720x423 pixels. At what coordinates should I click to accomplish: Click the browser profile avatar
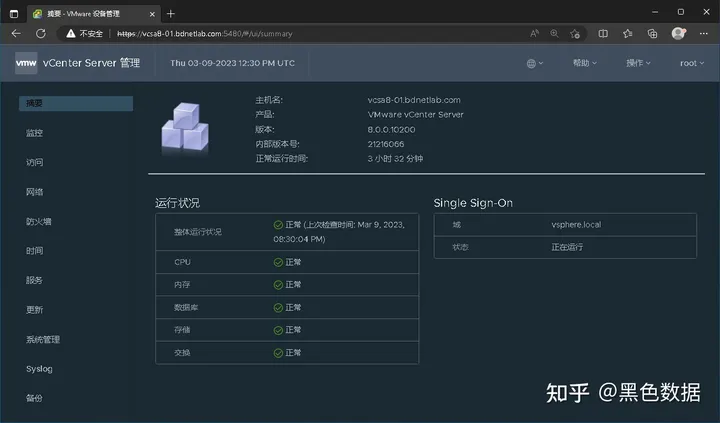tap(678, 34)
